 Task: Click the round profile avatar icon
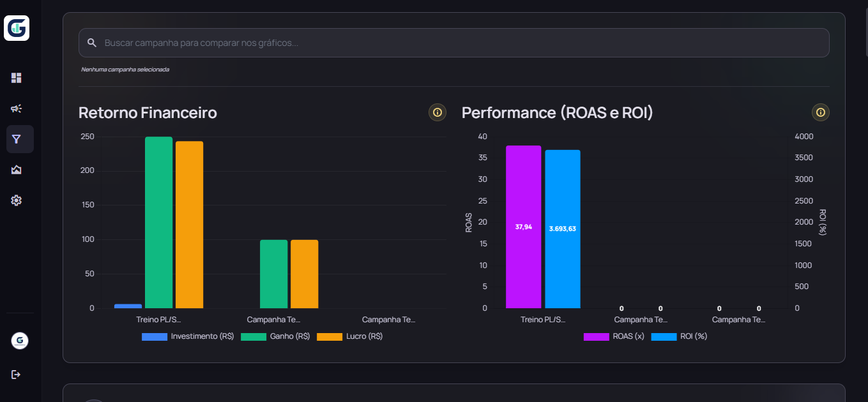[x=20, y=341]
